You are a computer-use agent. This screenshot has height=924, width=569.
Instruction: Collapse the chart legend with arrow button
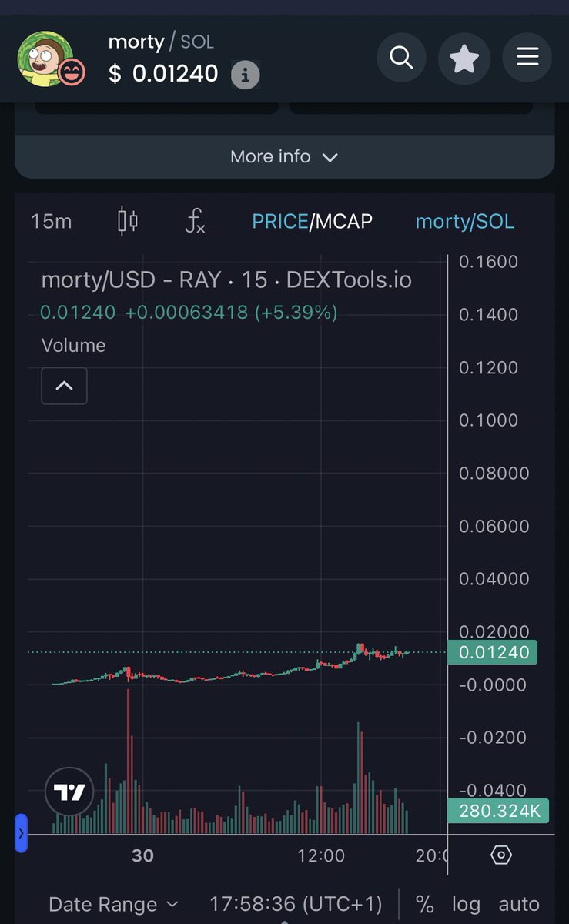pyautogui.click(x=64, y=386)
